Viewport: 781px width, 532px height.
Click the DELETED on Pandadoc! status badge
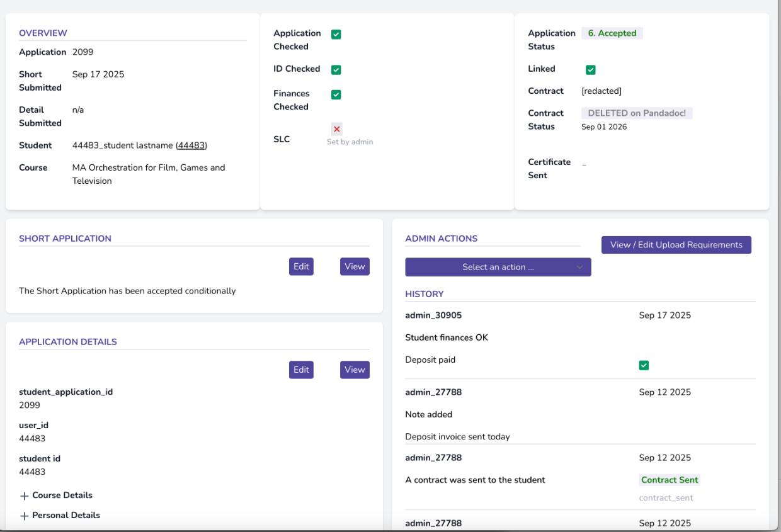[x=637, y=113]
